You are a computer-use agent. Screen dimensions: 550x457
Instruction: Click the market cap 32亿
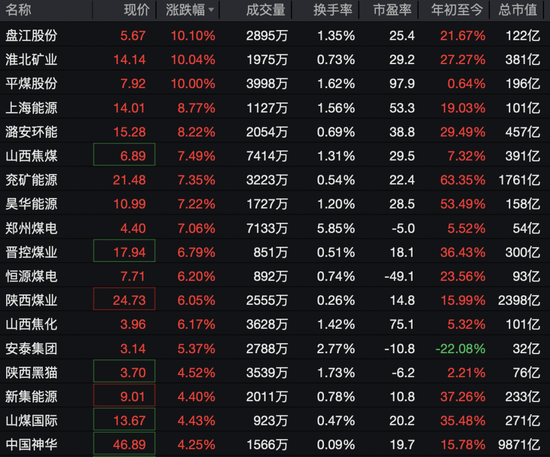pos(526,349)
